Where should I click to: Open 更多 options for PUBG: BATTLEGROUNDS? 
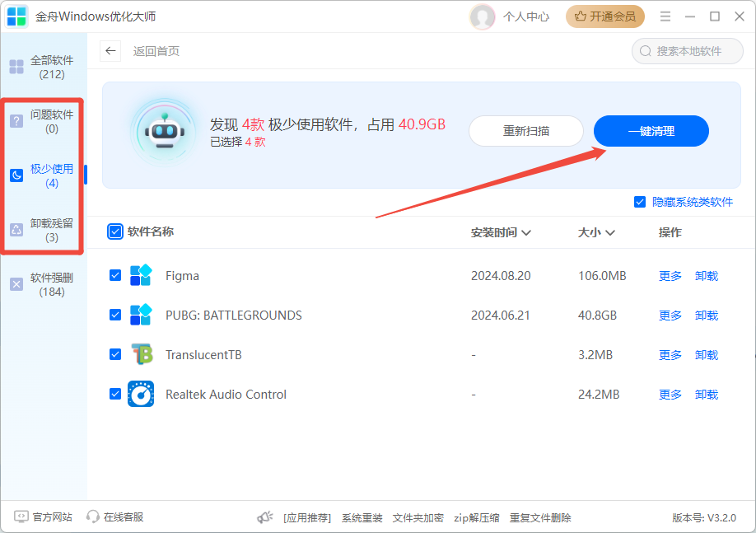coord(670,316)
